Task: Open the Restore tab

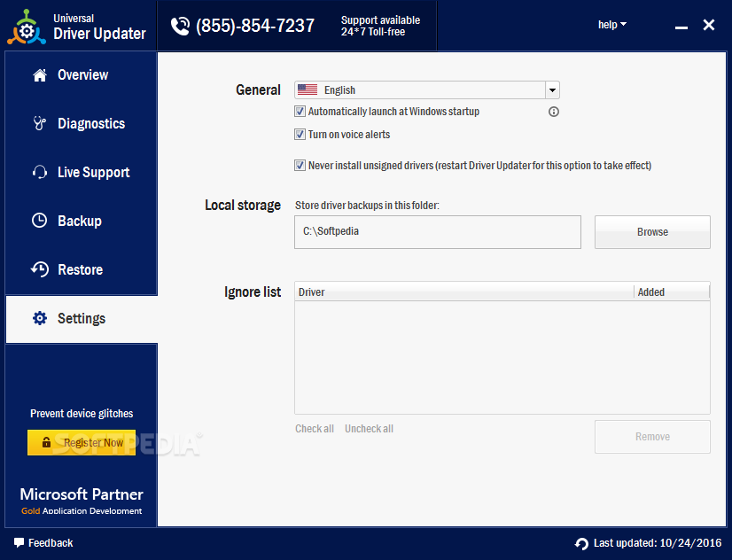Action: tap(82, 269)
